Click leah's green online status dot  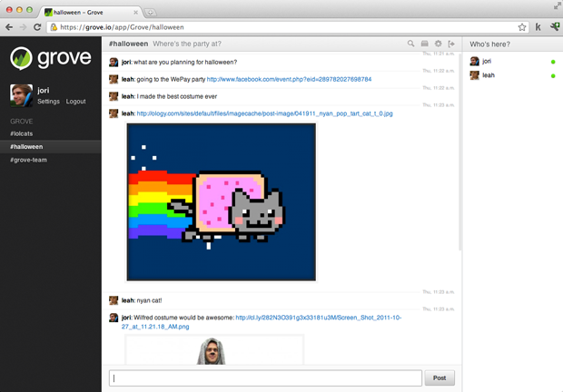click(x=553, y=76)
